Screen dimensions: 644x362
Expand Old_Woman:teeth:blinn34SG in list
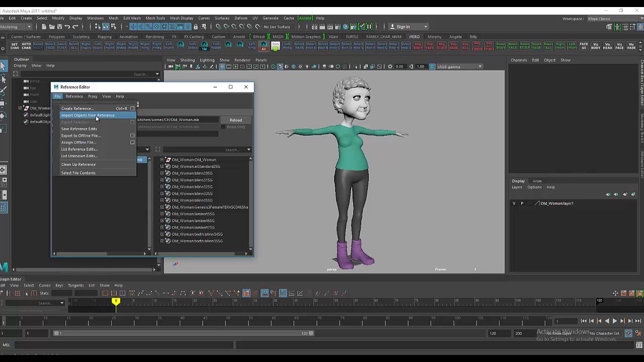162,234
